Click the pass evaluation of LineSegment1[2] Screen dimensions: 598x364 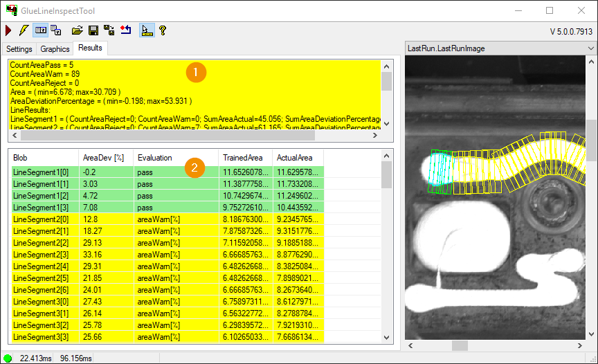pos(145,196)
